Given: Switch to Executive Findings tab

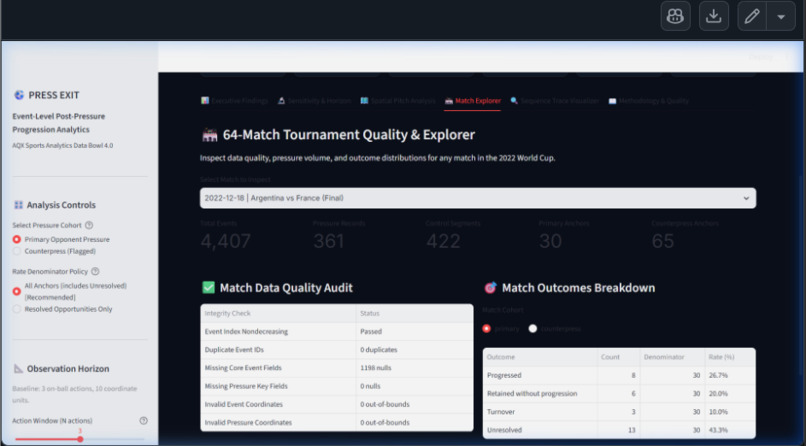Looking at the screenshot, I should coord(235,101).
